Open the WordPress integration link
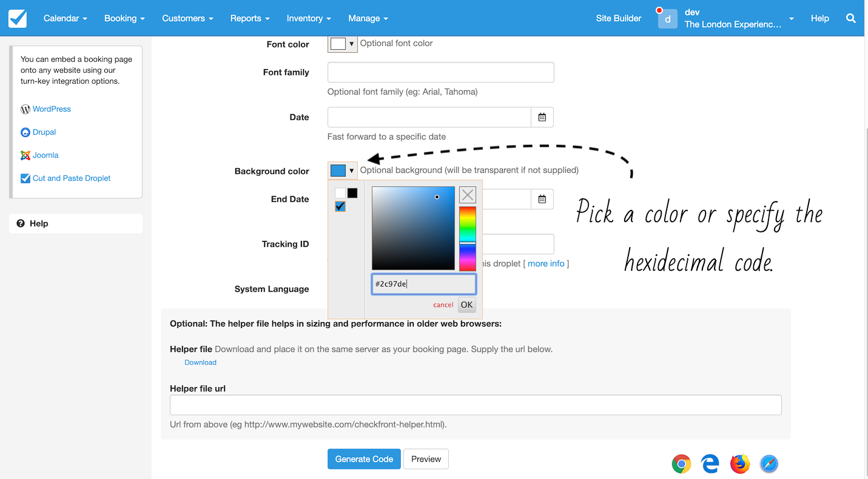The width and height of the screenshot is (868, 479). [52, 109]
